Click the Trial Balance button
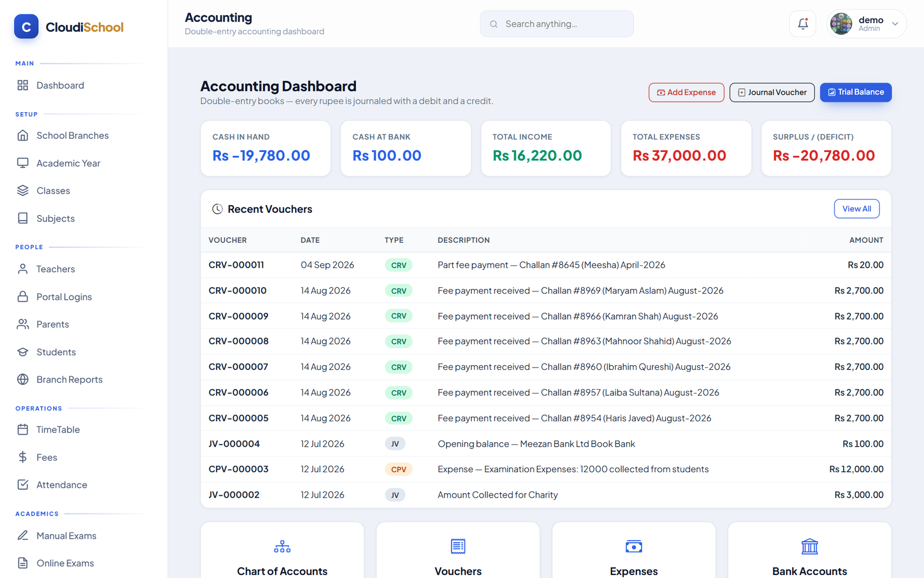Screen dimensions: 924x578 (856, 92)
